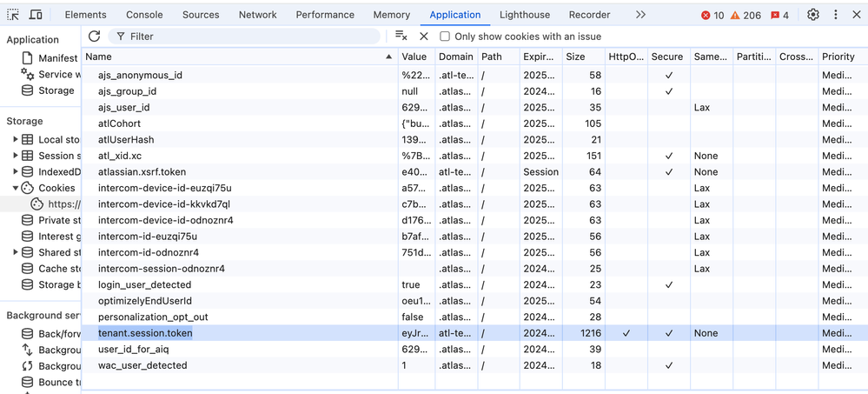
Task: Select the ajs_user_id cookie row
Action: 474,108
